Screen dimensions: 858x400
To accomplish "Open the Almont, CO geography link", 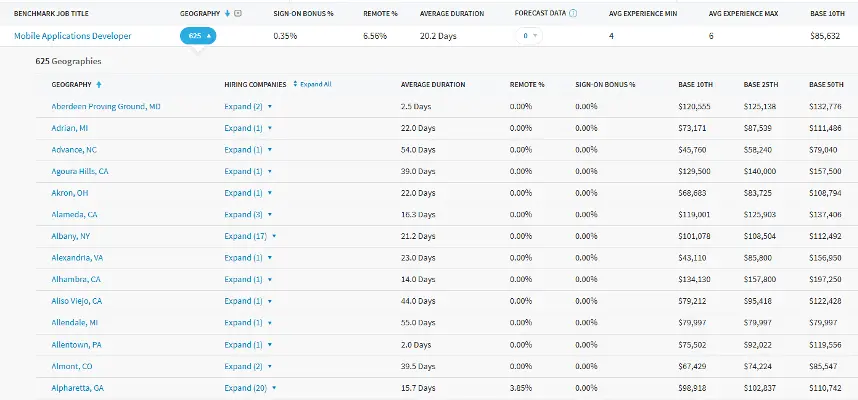I will coord(72,367).
